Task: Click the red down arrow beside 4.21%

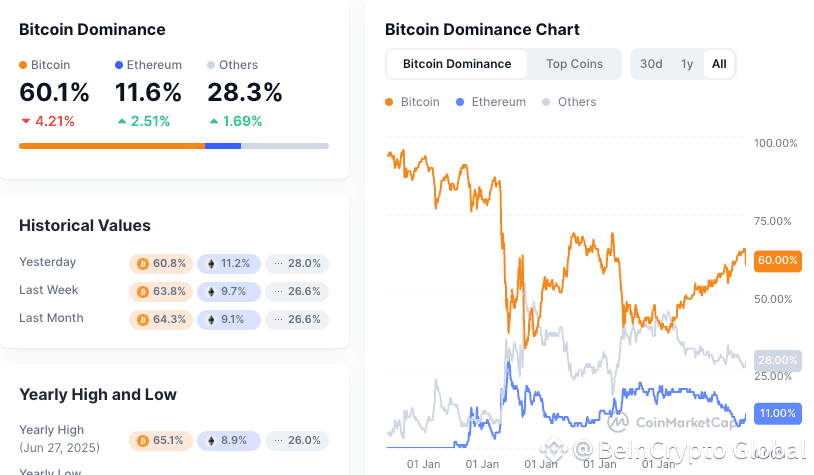Action: tap(26, 121)
